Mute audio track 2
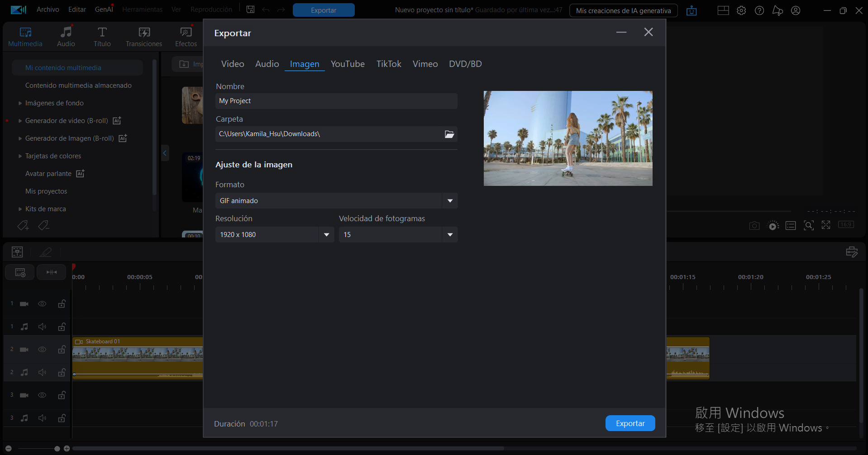Image resolution: width=868 pixels, height=455 pixels. (x=42, y=372)
